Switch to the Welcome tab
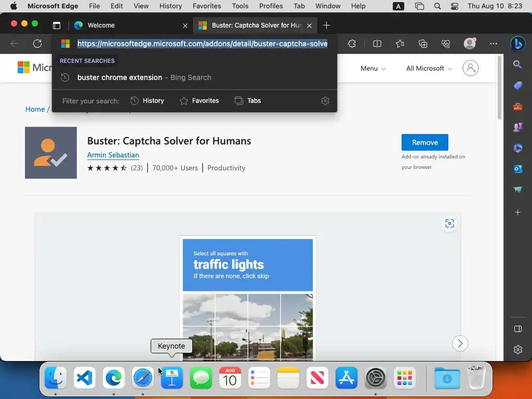 (130, 25)
